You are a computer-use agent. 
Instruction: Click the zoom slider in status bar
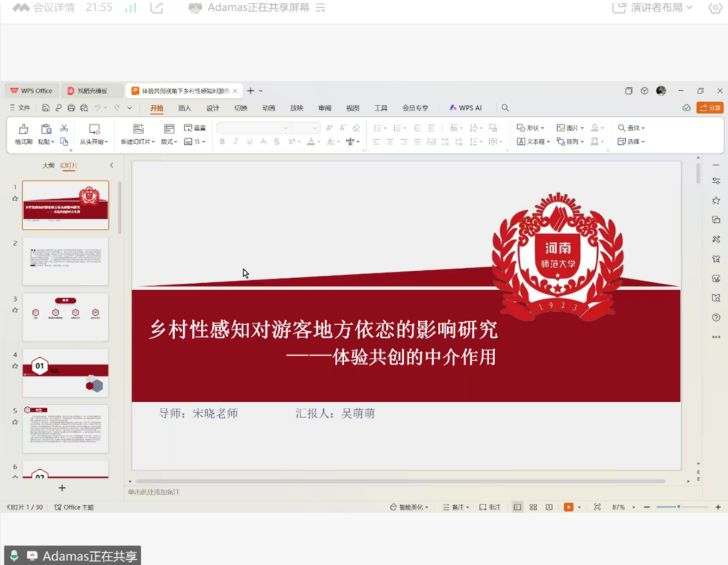coord(678,507)
